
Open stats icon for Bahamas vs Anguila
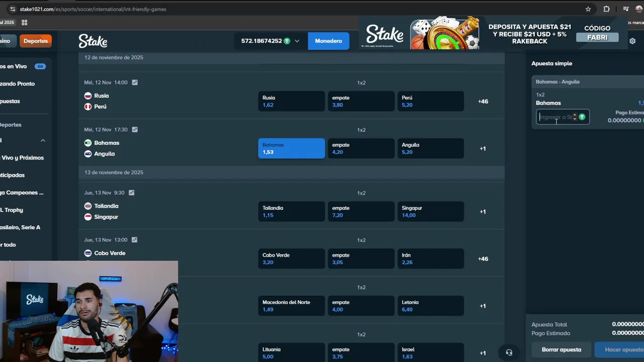(134, 130)
